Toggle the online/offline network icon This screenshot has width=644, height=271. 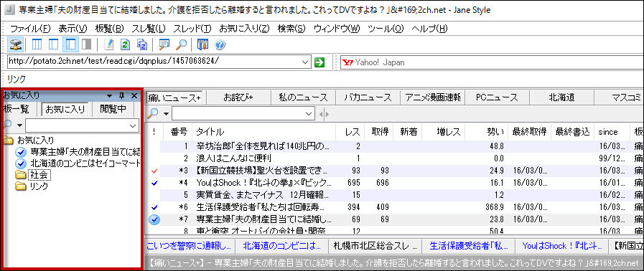(16, 44)
